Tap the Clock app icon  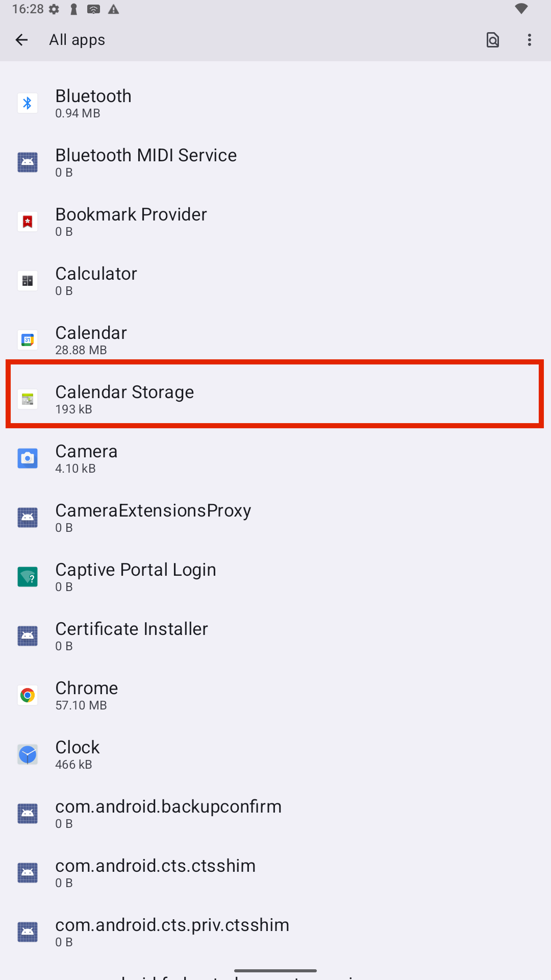28,754
